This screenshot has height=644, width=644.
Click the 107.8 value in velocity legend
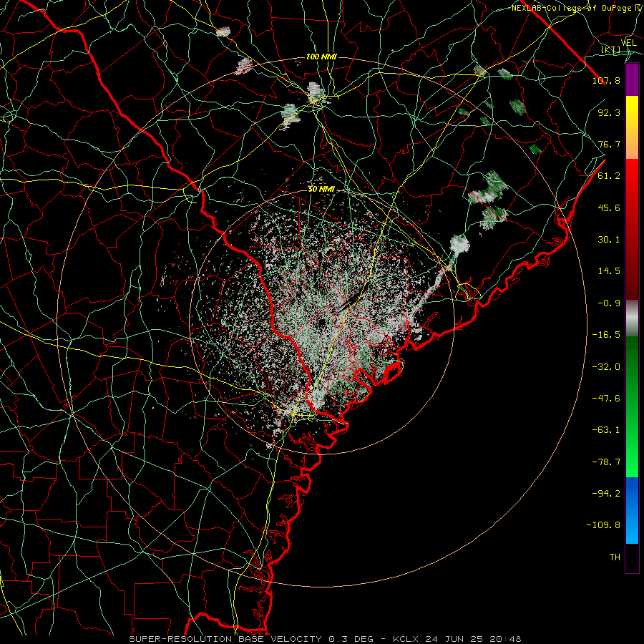pos(606,80)
